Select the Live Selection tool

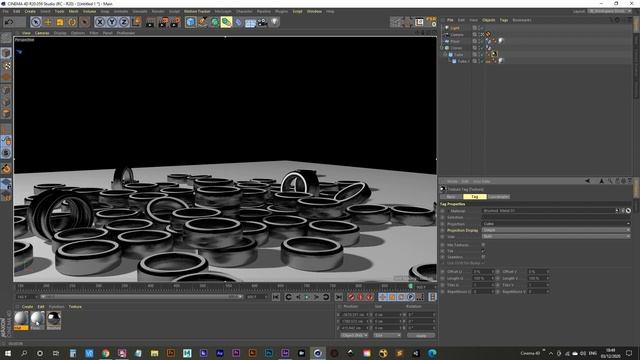36,22
